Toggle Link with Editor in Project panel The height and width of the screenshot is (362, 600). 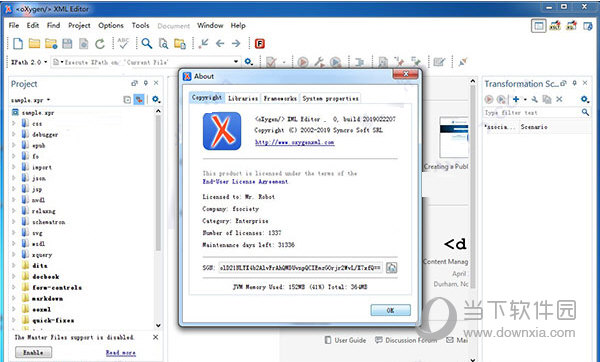pos(139,99)
